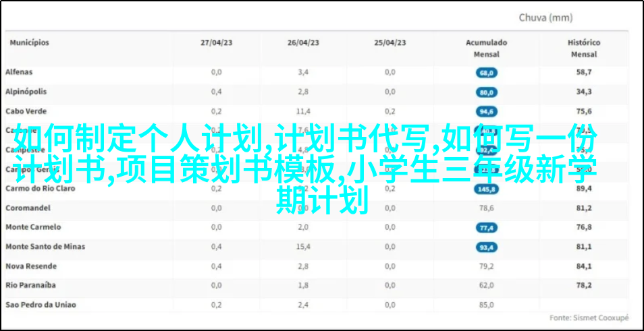Viewport: 644px width, 331px height.
Task: Click the 68,0 badge for Alfenas
Action: point(486,73)
